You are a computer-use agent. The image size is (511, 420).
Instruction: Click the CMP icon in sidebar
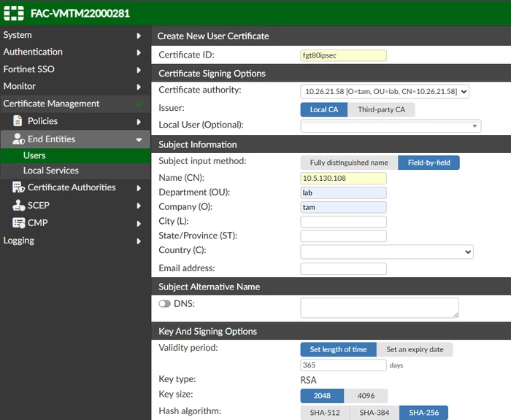18,222
